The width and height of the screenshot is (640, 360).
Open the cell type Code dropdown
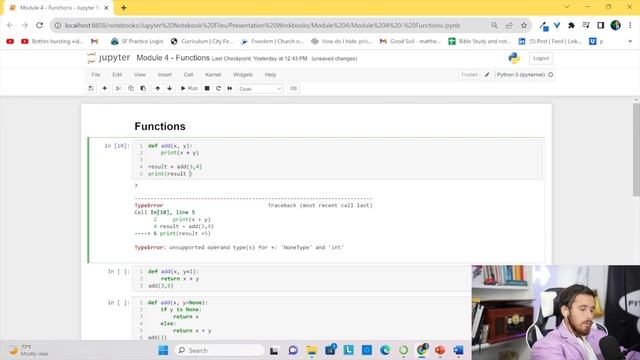260,89
